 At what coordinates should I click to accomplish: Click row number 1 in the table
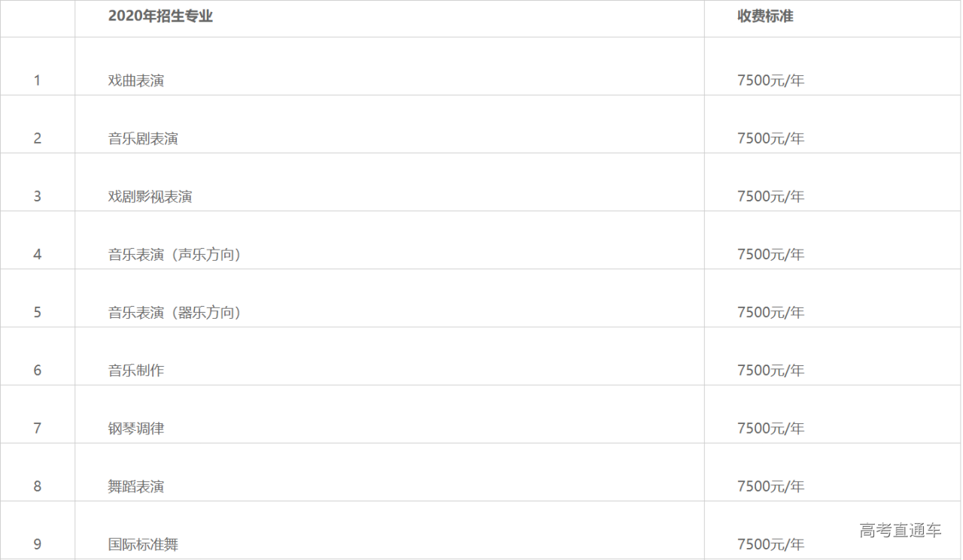[x=38, y=80]
